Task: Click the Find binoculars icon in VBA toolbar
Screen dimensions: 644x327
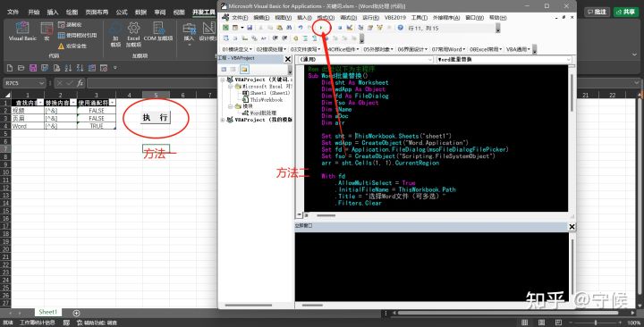Action: coord(289,28)
